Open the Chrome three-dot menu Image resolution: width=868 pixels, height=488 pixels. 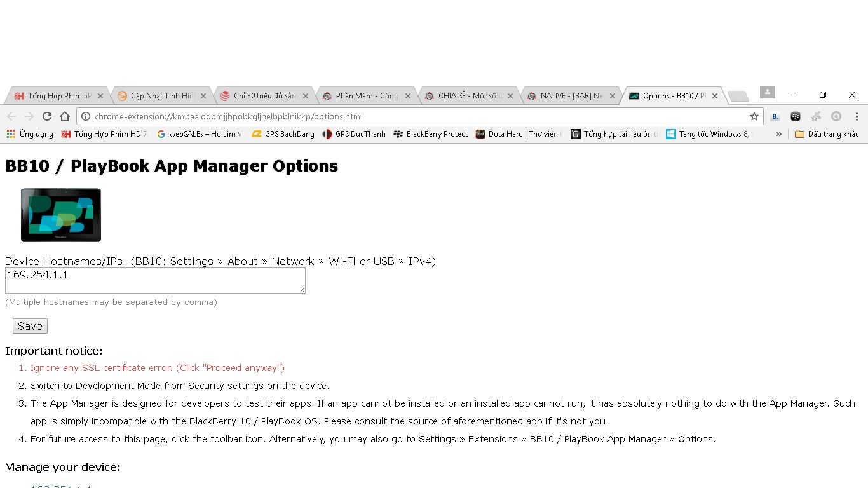857,116
